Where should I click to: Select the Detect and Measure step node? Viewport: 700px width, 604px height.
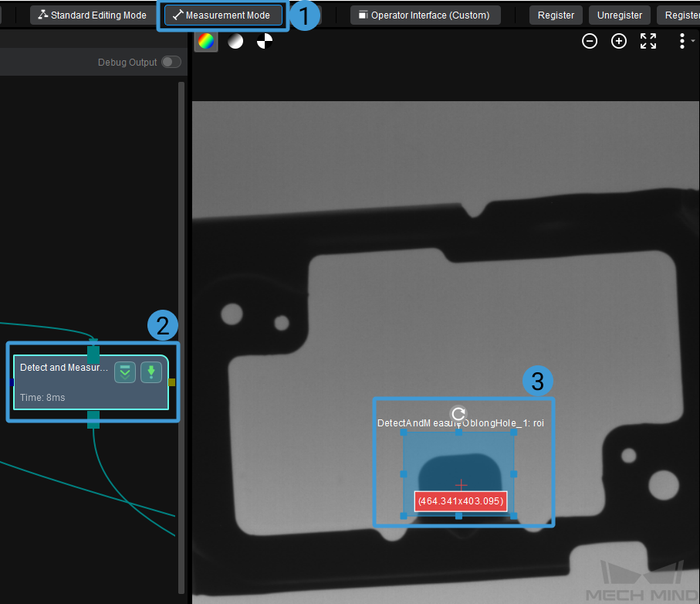[91, 382]
